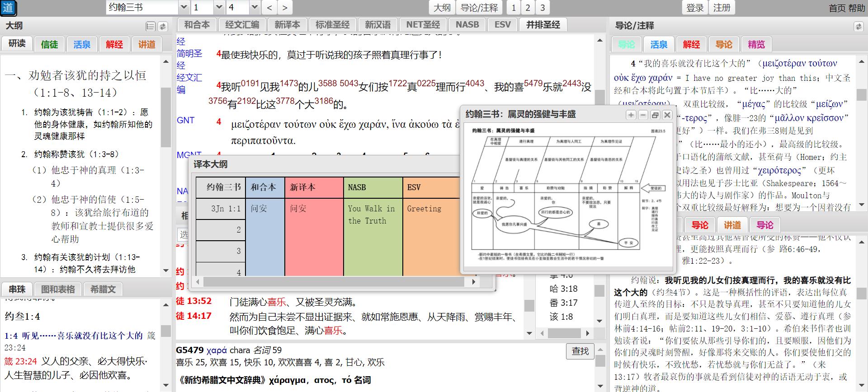868x392 pixels.
Task: Click the 道 app logo icon
Action: pyautogui.click(x=8, y=8)
